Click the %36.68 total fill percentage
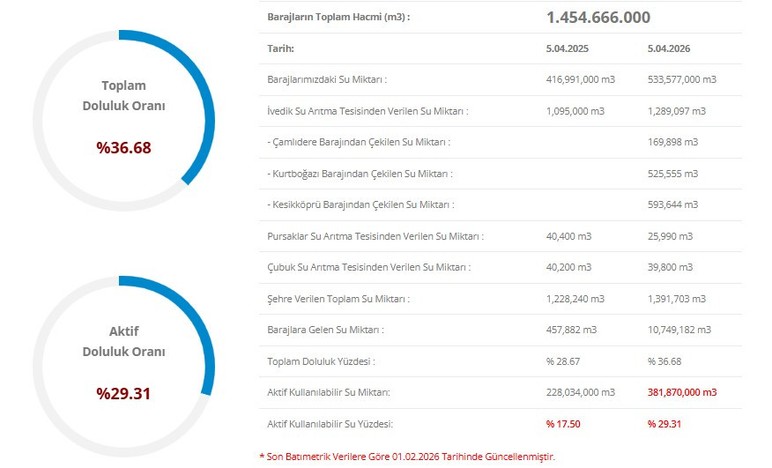This screenshot has height=468, width=772. click(x=124, y=148)
